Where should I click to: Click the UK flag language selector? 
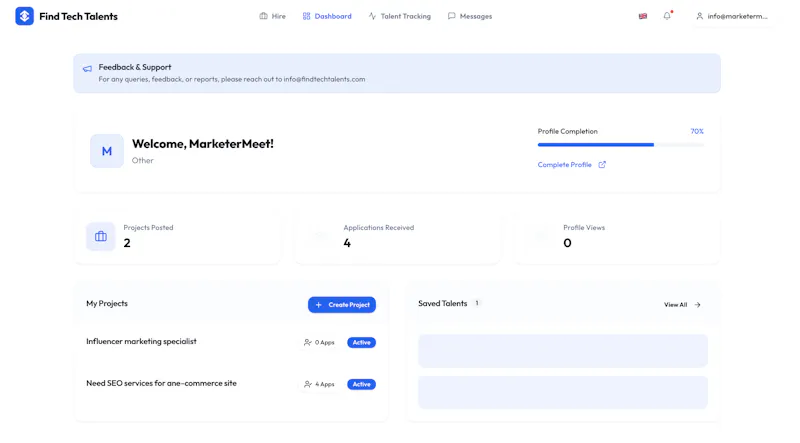(x=643, y=16)
